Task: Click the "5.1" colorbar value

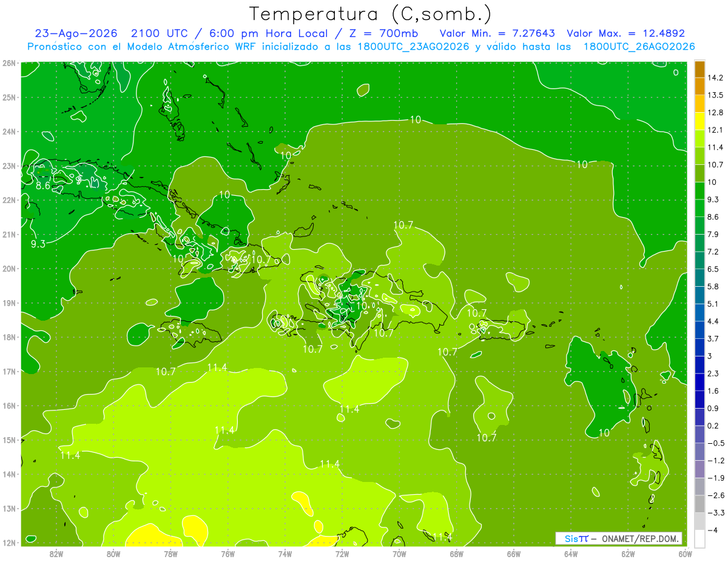Action: pyautogui.click(x=713, y=304)
